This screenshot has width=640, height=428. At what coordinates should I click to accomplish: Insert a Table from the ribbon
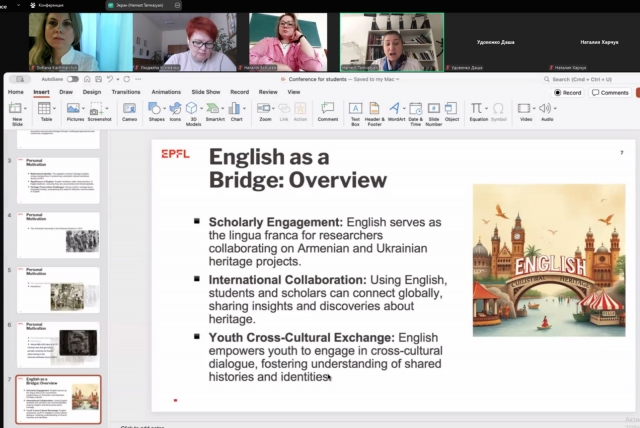click(x=46, y=109)
